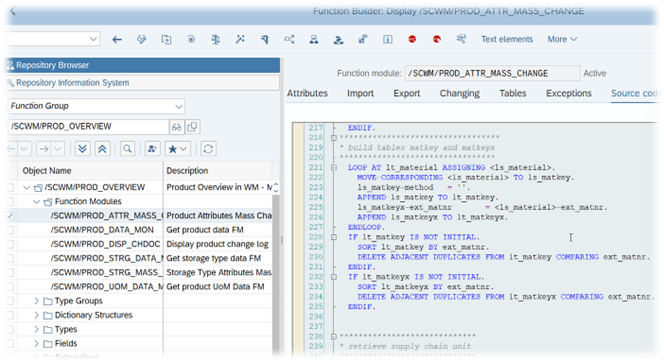This screenshot has width=664, height=362.
Task: Open the information help icon
Action: pos(387,39)
